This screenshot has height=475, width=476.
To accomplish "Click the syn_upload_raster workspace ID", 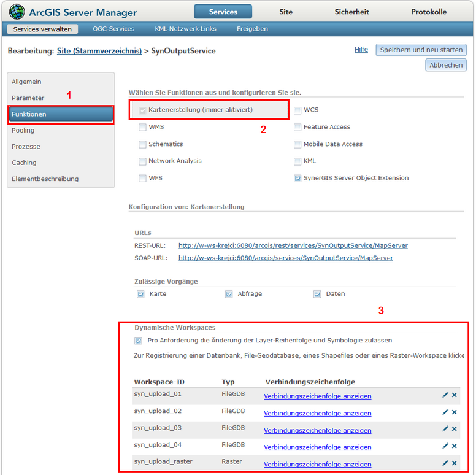I will (163, 461).
